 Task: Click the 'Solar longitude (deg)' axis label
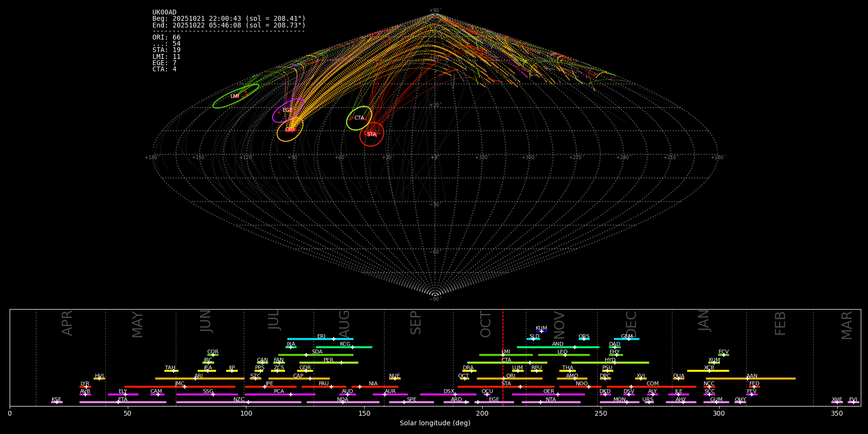[x=435, y=423]
